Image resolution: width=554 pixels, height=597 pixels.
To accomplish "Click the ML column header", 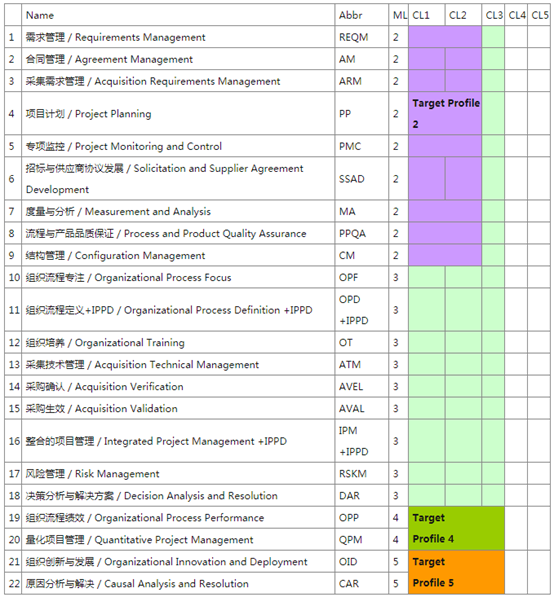I will [399, 15].
